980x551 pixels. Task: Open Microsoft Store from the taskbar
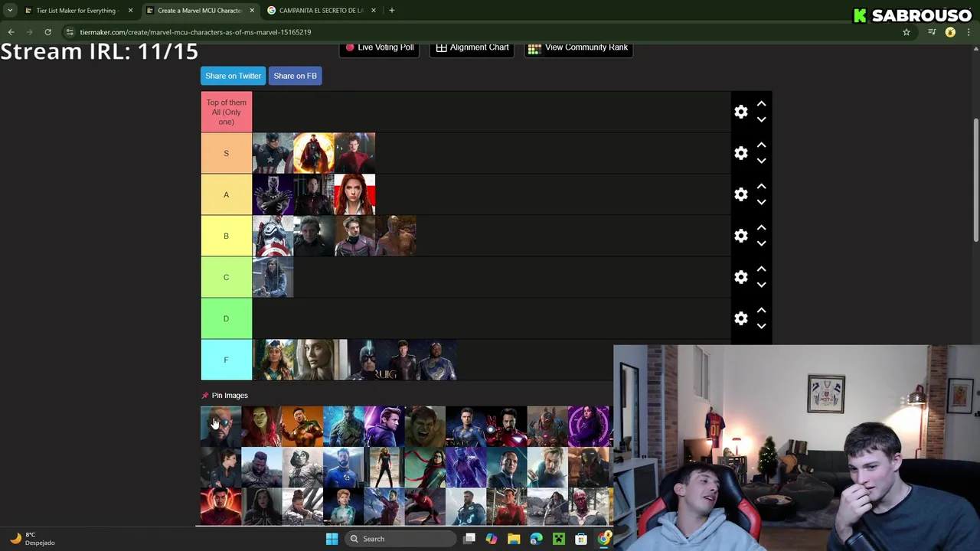coord(581,539)
